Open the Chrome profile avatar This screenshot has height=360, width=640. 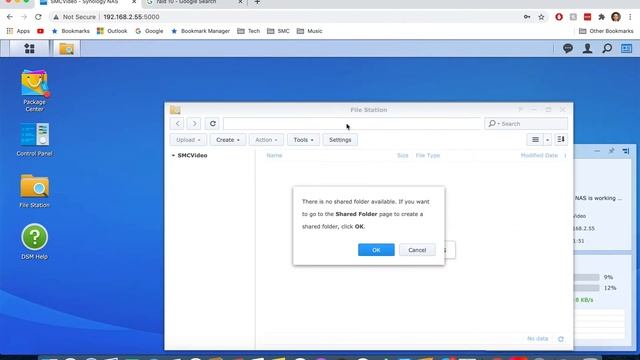click(616, 17)
